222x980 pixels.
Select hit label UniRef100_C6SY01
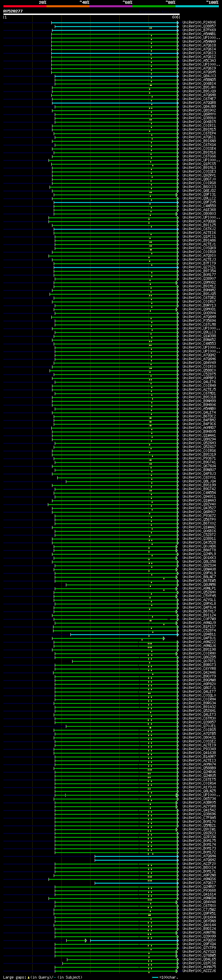click(x=199, y=477)
